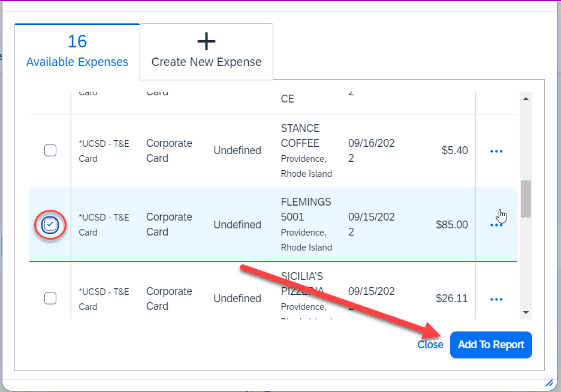Screen dimensions: 561x392
Task: Switch to the Available Expenses tab
Action: 77,51
